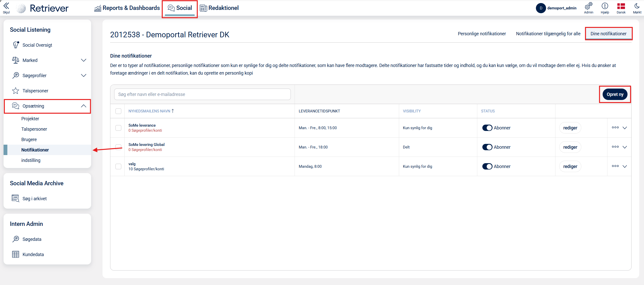Toggle Abonner switch for valg notification
This screenshot has width=644, height=285.
tap(487, 166)
